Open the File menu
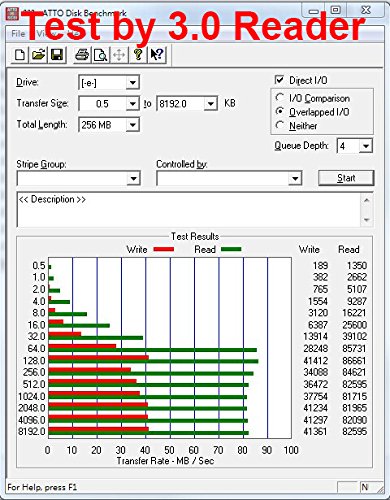The width and height of the screenshot is (390, 500). 18,33
